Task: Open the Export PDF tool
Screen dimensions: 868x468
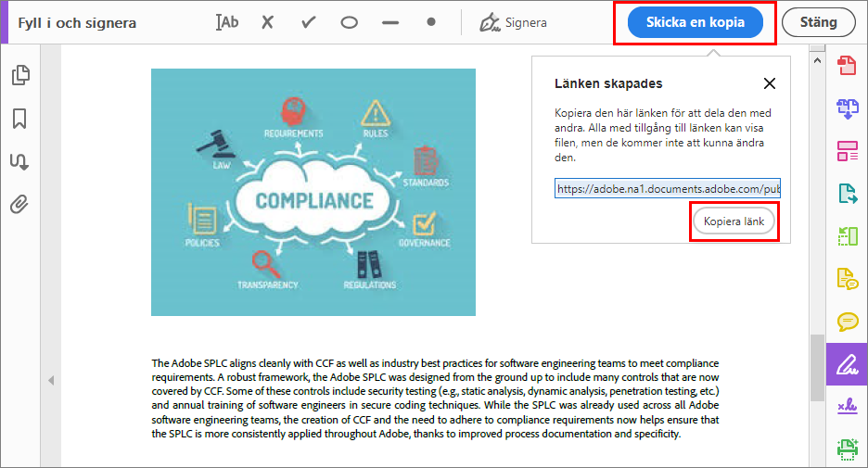Action: pyautogui.click(x=847, y=194)
